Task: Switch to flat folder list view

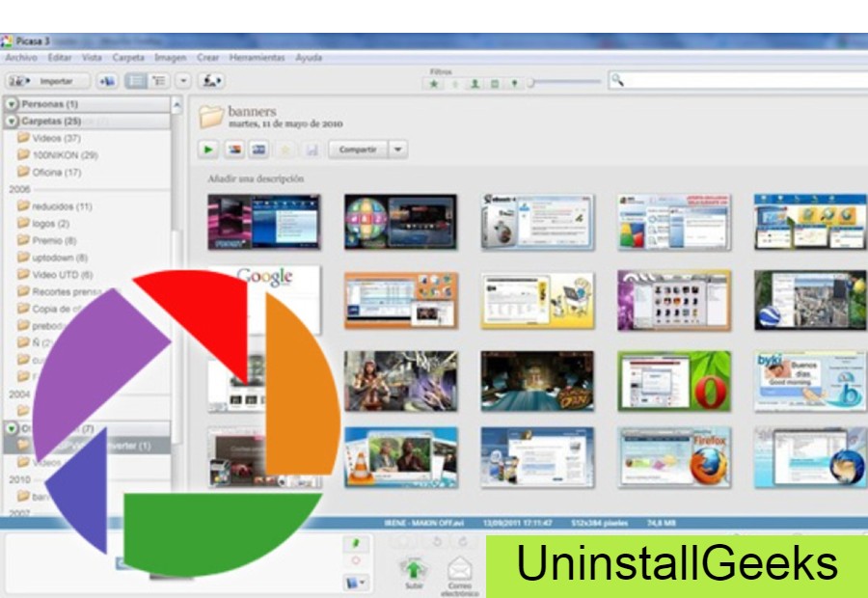Action: [136, 81]
